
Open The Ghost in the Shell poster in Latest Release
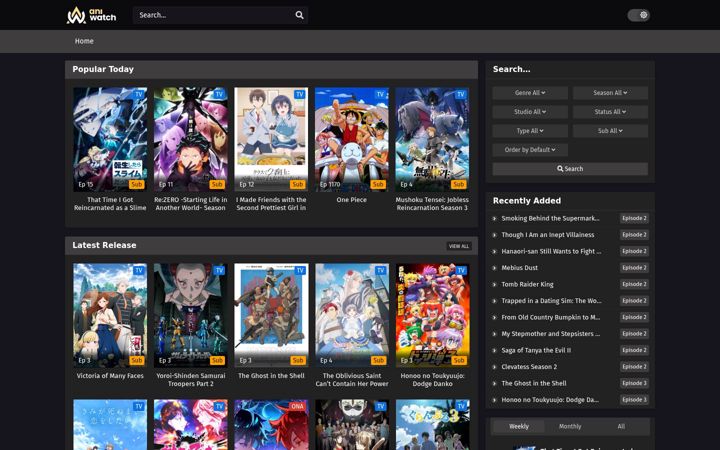click(x=271, y=315)
